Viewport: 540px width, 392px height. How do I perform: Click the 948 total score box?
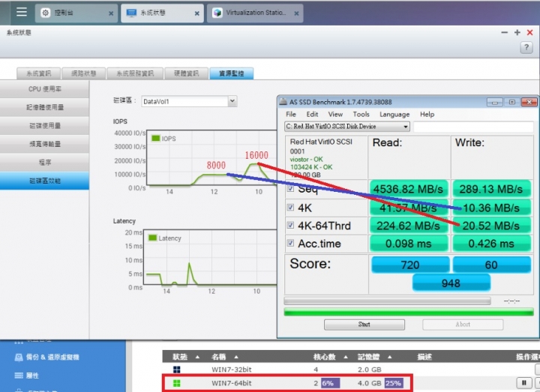(451, 283)
